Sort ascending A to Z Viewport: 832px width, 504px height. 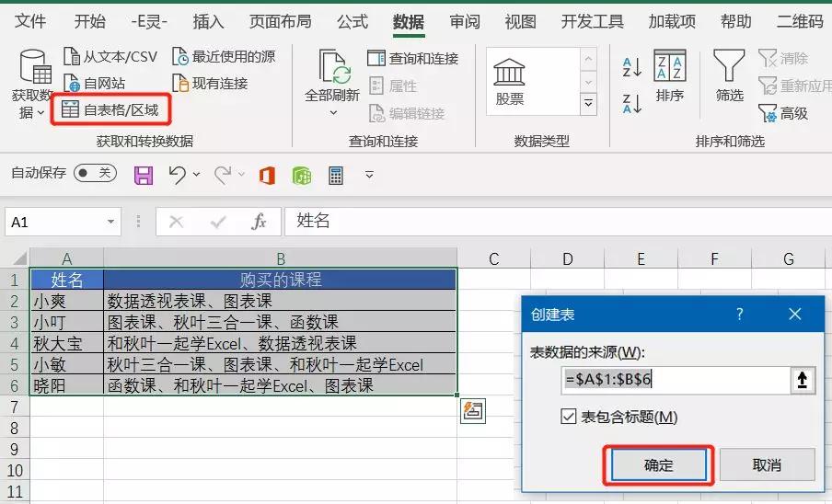tap(631, 67)
